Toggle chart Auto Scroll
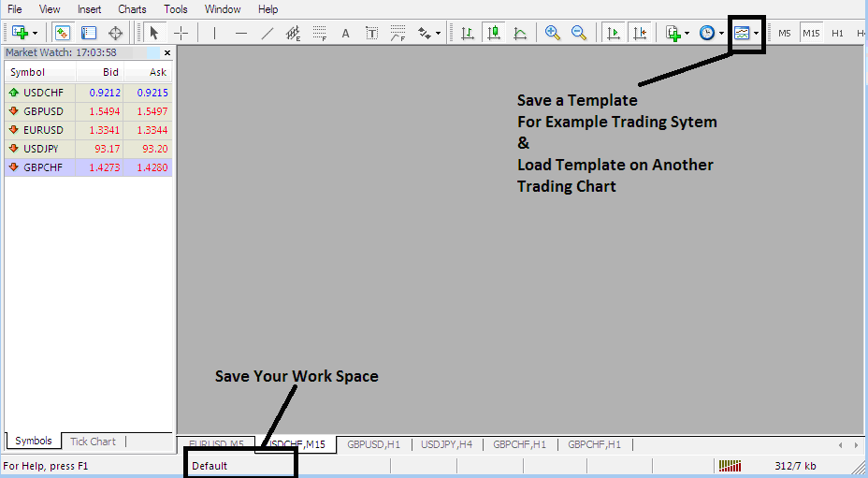 pos(614,33)
